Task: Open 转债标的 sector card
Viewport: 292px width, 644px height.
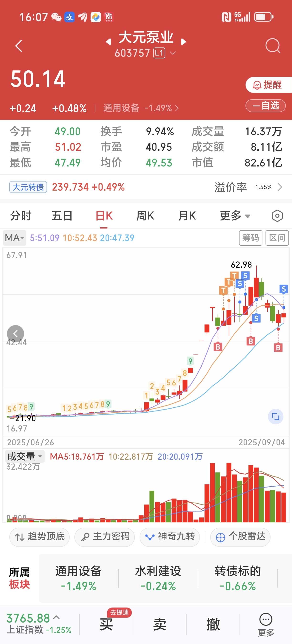Action: pos(238,579)
